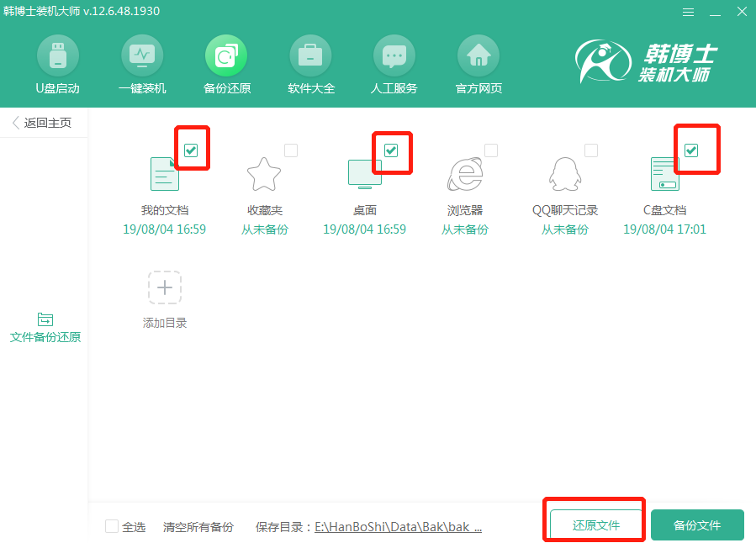Open the U盘启动 (USB boot) tool
Viewport: 756px width, 543px height.
[57, 65]
